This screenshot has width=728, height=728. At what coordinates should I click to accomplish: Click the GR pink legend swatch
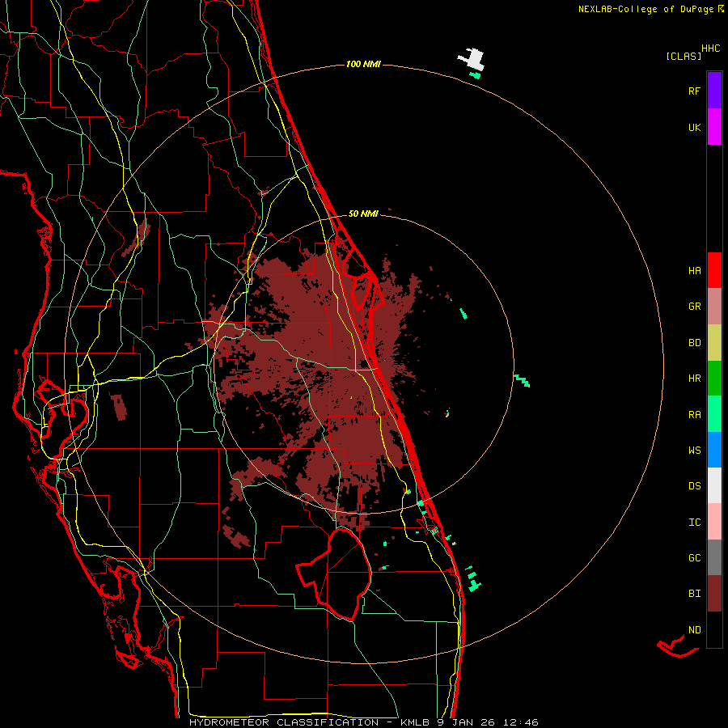714,306
